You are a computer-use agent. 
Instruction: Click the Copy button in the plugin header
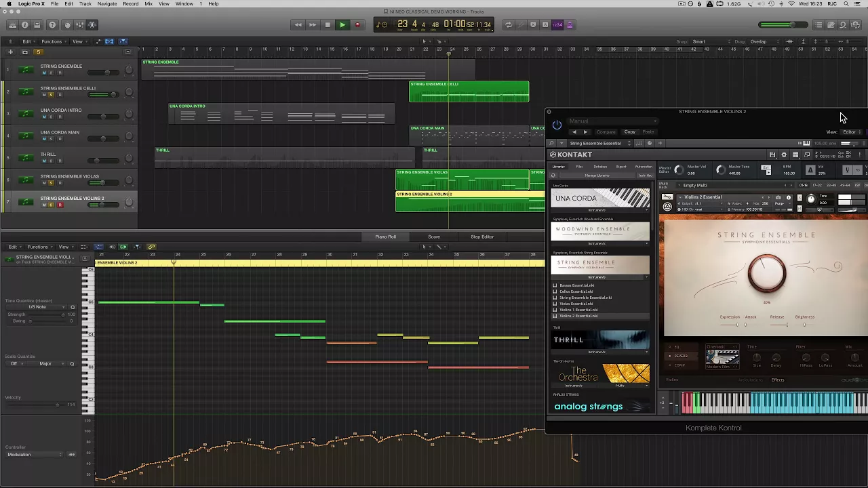click(x=630, y=132)
